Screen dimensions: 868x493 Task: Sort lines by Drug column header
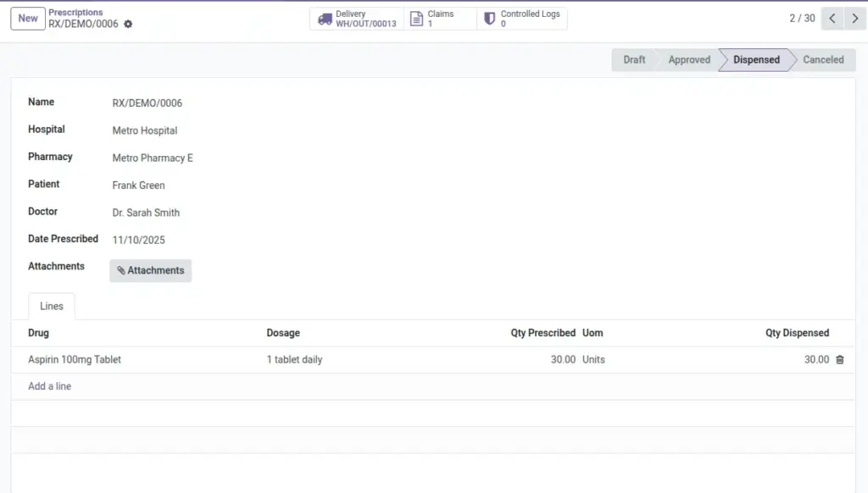tap(39, 333)
